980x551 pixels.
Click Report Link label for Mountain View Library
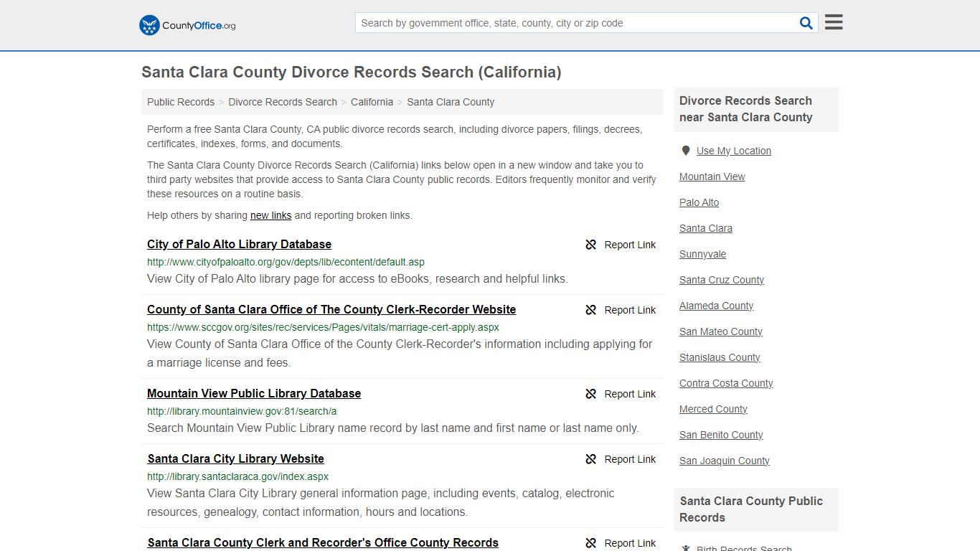630,394
